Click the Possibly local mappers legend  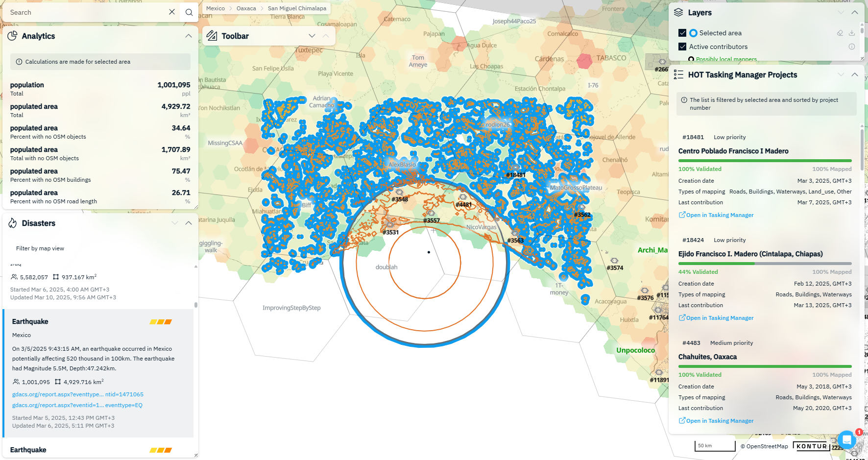tap(723, 59)
